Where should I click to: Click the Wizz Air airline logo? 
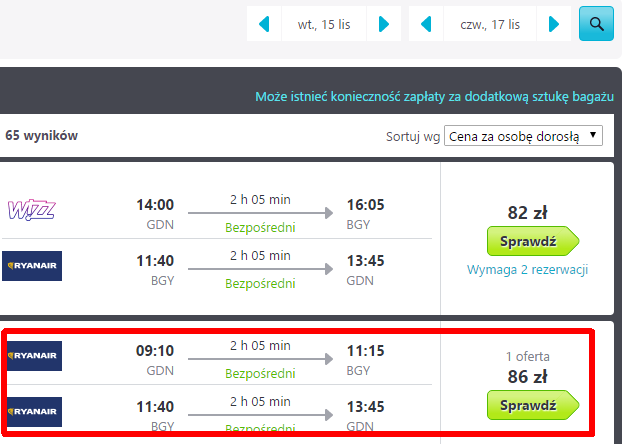point(32,210)
